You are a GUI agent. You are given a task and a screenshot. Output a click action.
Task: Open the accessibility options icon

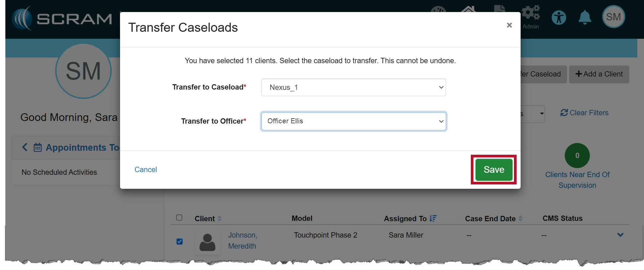coord(559,17)
